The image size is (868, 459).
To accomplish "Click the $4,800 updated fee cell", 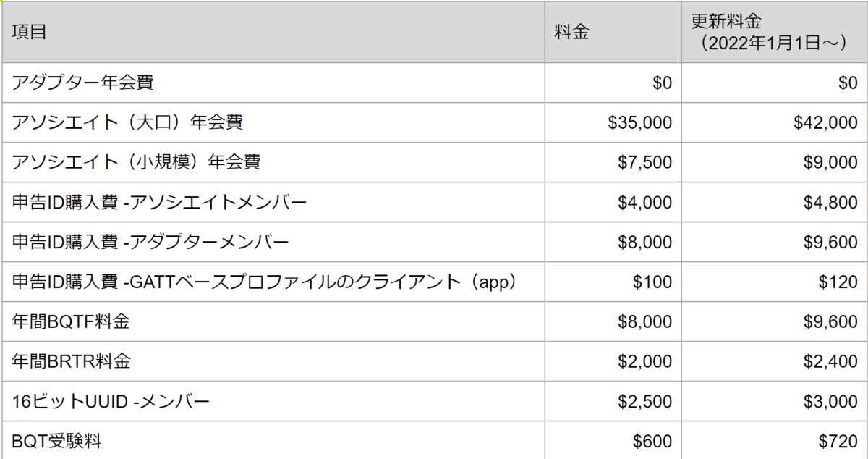I will click(774, 203).
